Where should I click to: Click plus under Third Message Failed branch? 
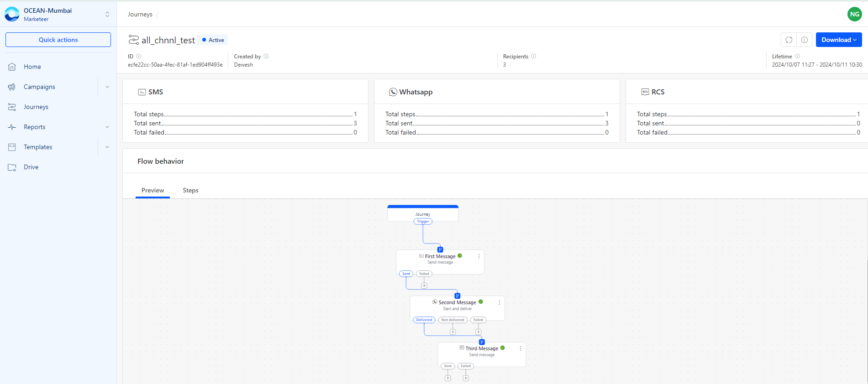(x=465, y=378)
